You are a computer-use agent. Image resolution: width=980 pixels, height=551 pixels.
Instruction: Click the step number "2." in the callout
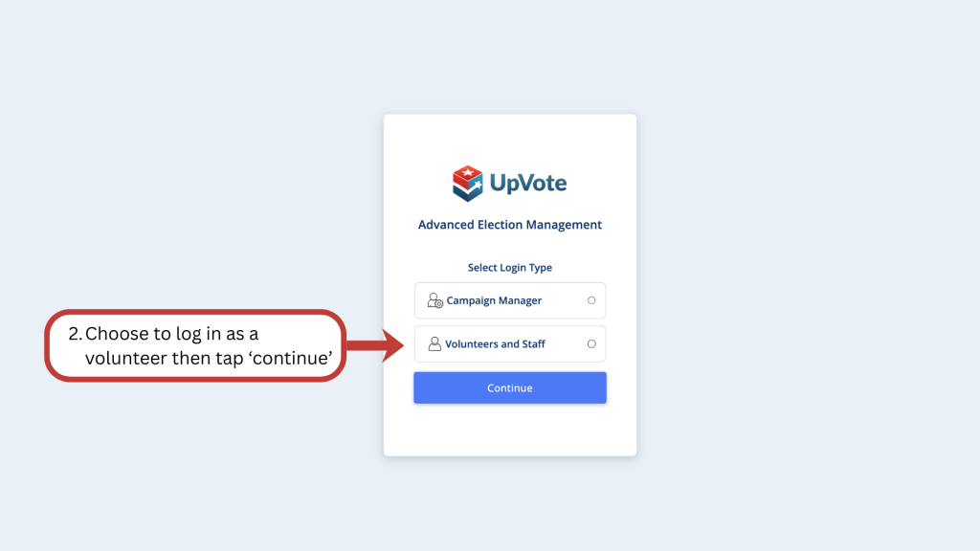[x=75, y=334]
